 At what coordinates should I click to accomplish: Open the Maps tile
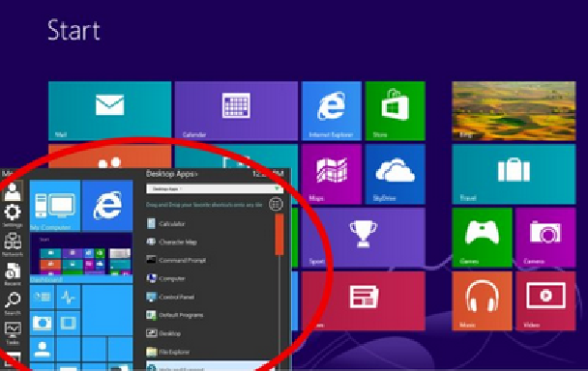tap(332, 174)
